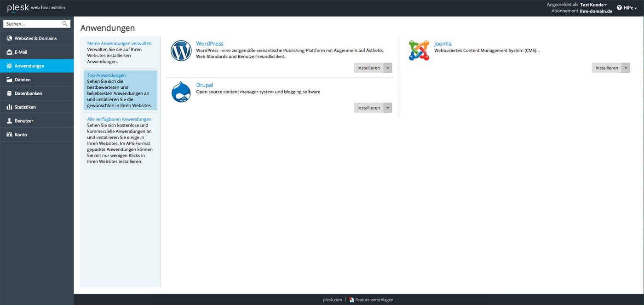Viewport: 644px width, 305px height.
Task: Open Alle verfügbaren Anwendungen link
Action: 119,119
